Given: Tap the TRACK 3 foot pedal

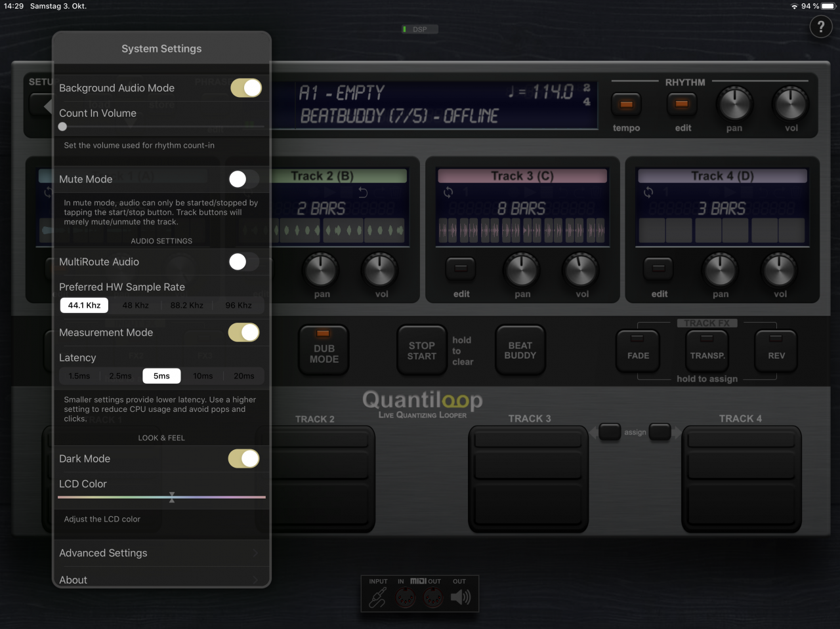Looking at the screenshot, I should point(528,479).
